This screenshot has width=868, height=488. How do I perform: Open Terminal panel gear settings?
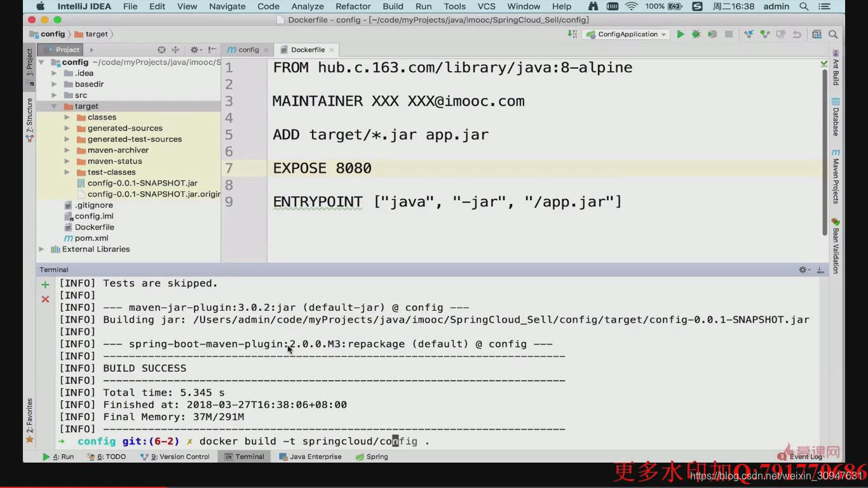[803, 270]
